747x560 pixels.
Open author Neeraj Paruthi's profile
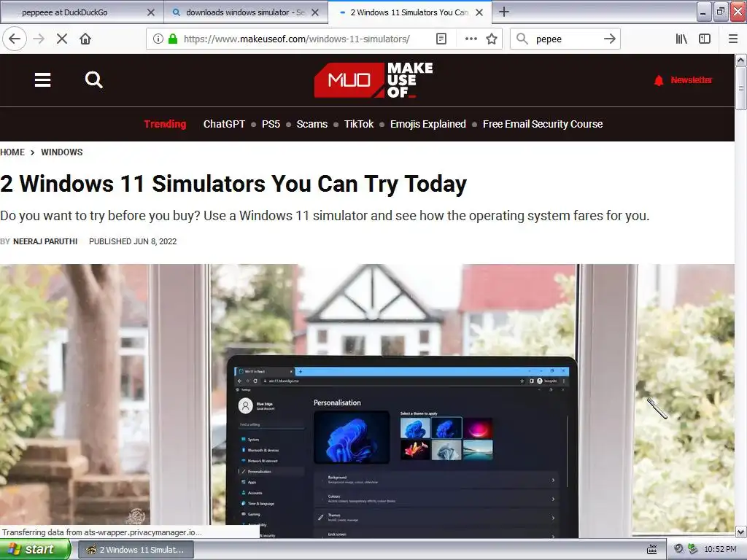(x=45, y=241)
